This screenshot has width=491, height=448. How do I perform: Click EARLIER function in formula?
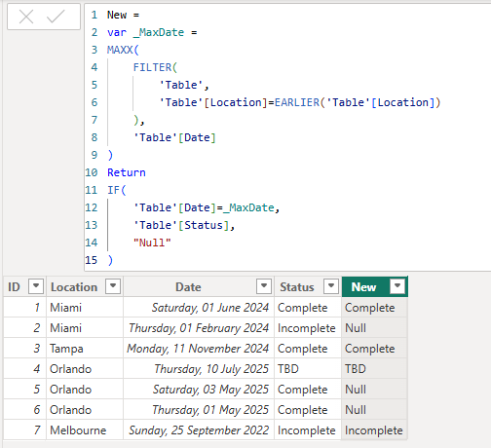[x=297, y=102]
